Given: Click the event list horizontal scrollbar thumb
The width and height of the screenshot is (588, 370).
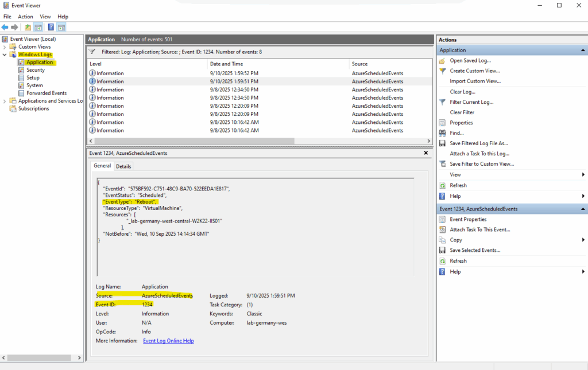Looking at the screenshot, I should point(194,141).
